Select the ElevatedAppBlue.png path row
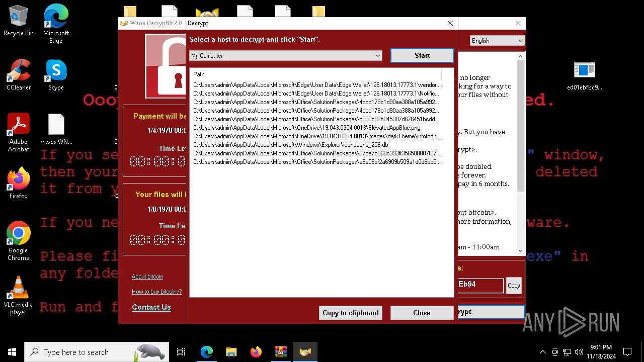The image size is (644, 362). point(317,128)
